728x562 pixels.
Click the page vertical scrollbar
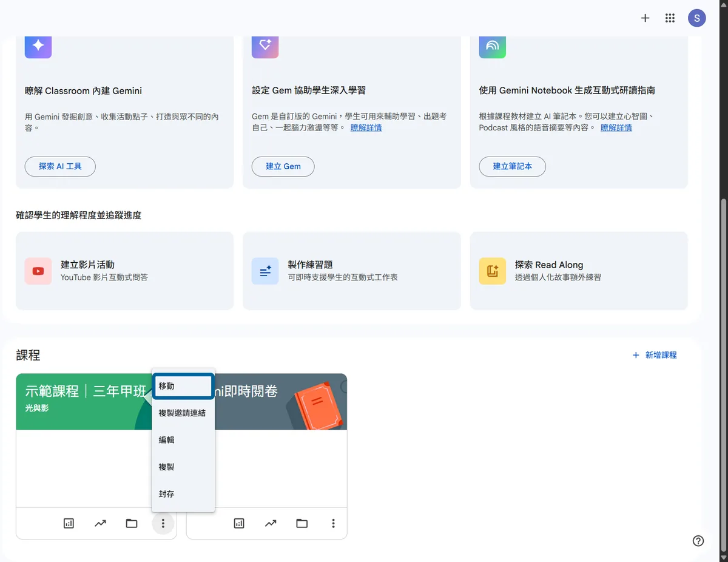click(723, 375)
